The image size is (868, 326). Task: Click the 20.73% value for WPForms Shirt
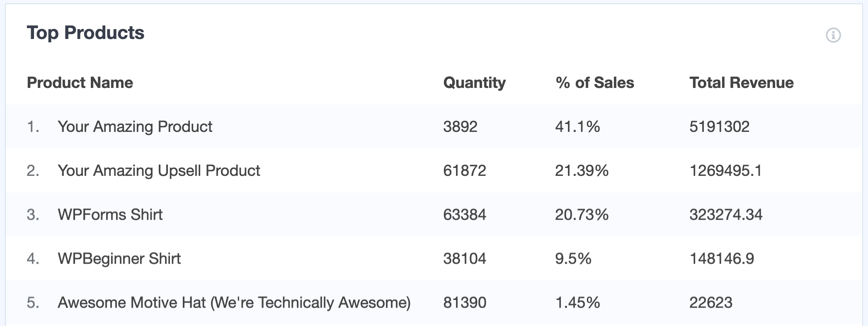(x=582, y=214)
